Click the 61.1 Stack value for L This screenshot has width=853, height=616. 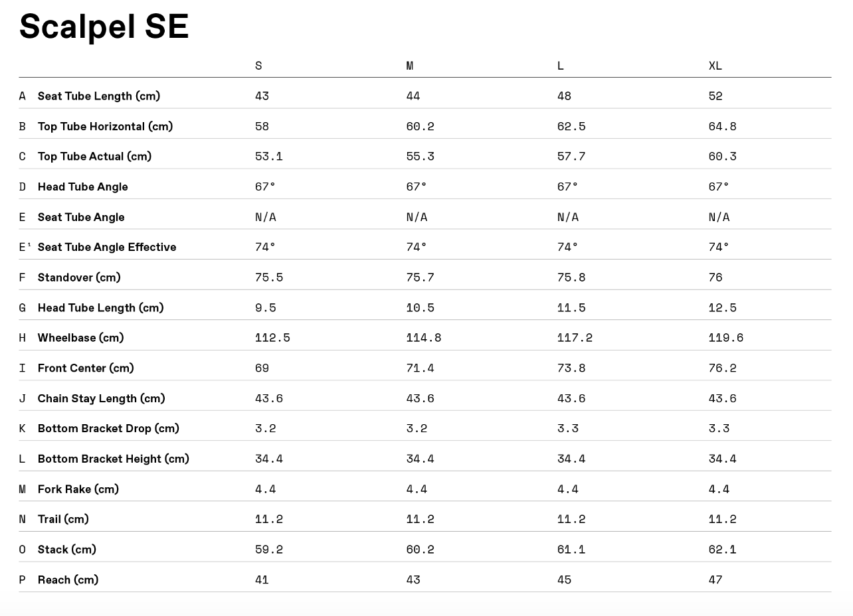coord(571,550)
